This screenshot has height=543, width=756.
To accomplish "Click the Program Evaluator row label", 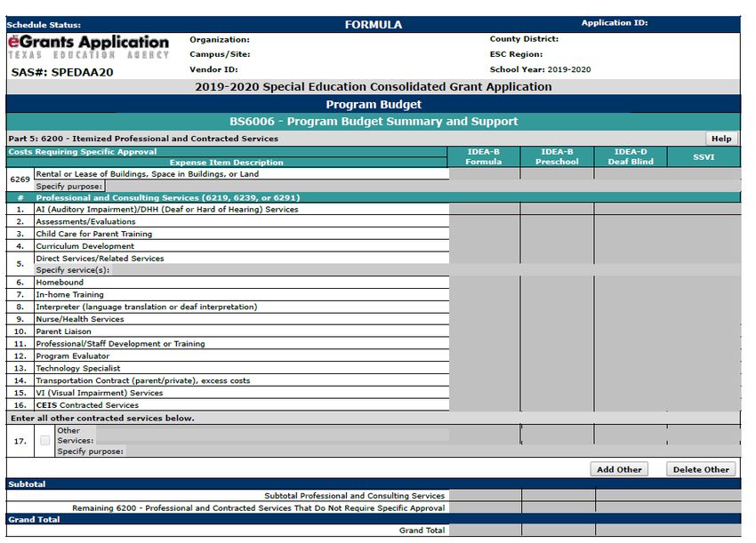I will point(72,356).
